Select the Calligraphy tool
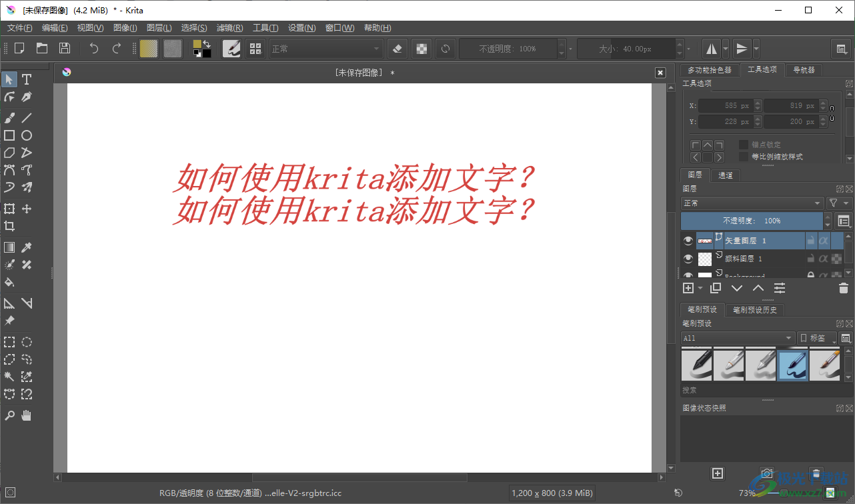Viewport: 855px width, 504px height. (27, 97)
